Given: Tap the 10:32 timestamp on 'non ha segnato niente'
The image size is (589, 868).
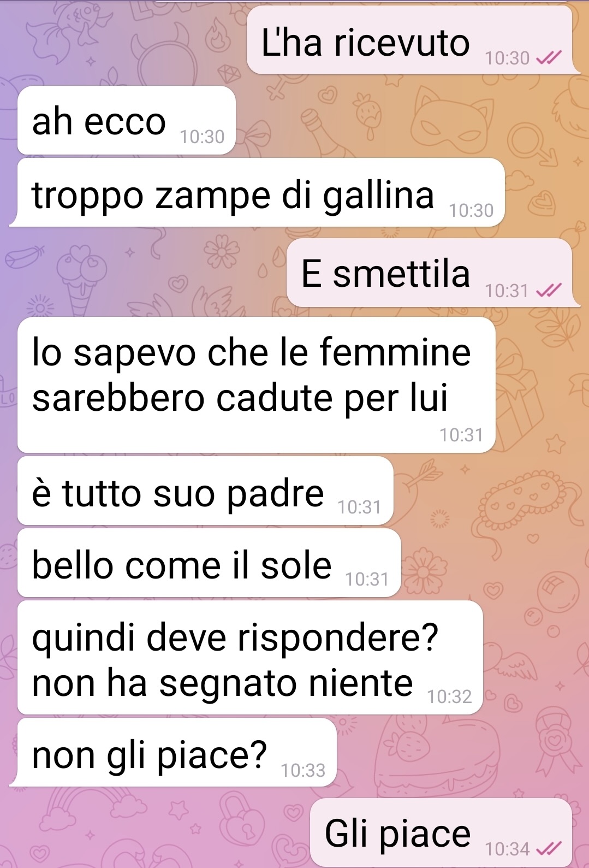Looking at the screenshot, I should pyautogui.click(x=449, y=696).
